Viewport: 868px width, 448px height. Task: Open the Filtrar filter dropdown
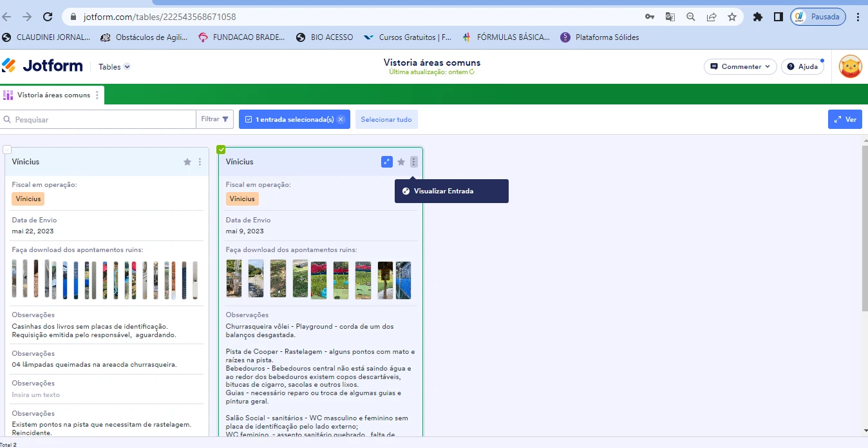[x=214, y=119]
